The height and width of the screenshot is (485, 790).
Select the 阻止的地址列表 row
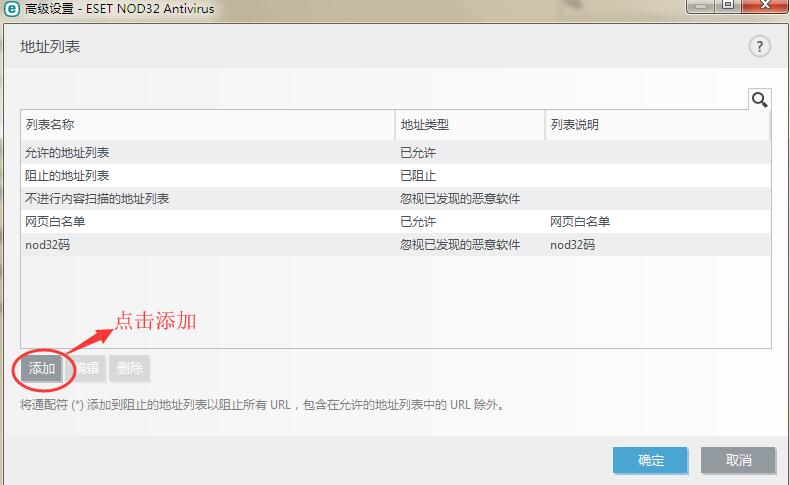pos(396,175)
